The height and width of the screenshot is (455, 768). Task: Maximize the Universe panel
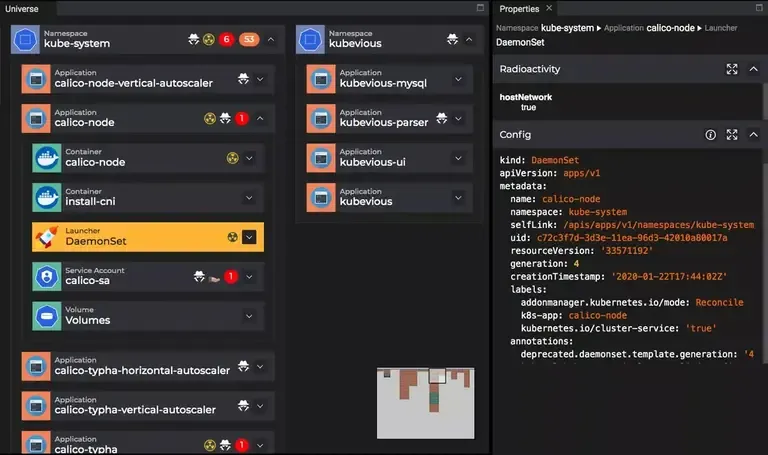tap(480, 8)
